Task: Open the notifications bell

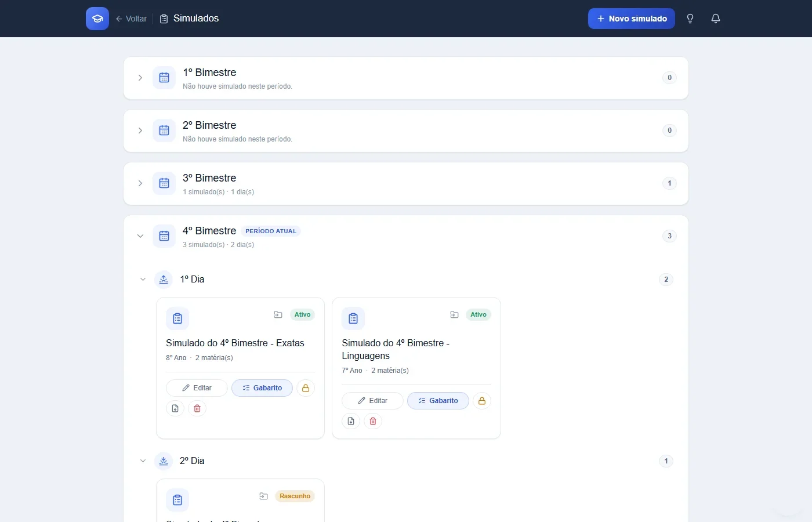Action: [x=716, y=19]
